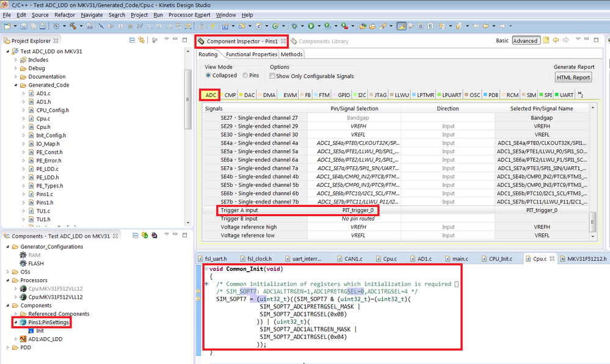The image size is (610, 364).
Task: Expand the Debug folder node
Action: [x=16, y=68]
